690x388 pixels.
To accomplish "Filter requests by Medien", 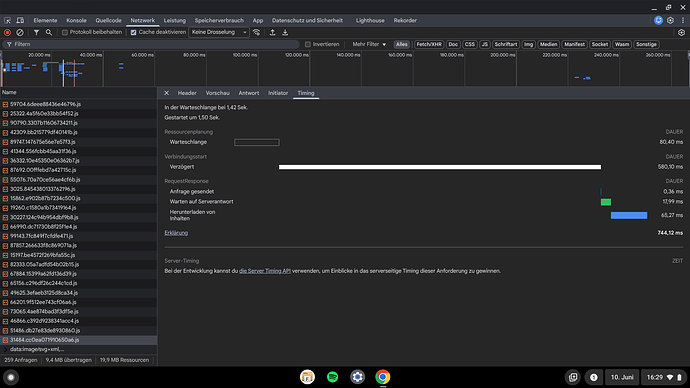I will point(548,44).
